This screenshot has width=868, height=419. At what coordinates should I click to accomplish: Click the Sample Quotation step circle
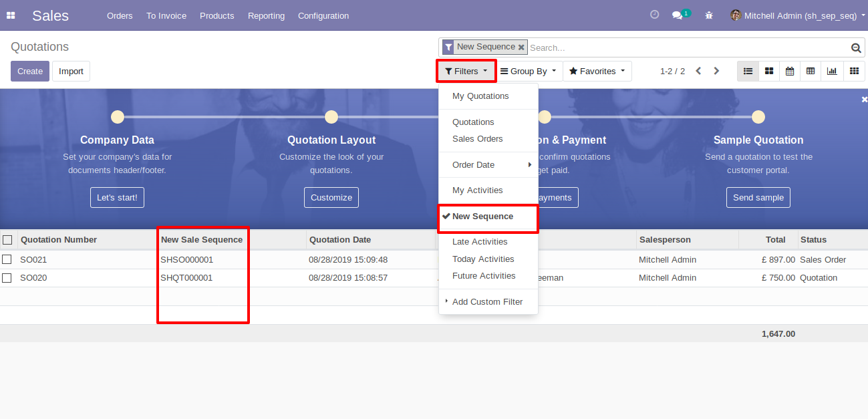(x=758, y=117)
